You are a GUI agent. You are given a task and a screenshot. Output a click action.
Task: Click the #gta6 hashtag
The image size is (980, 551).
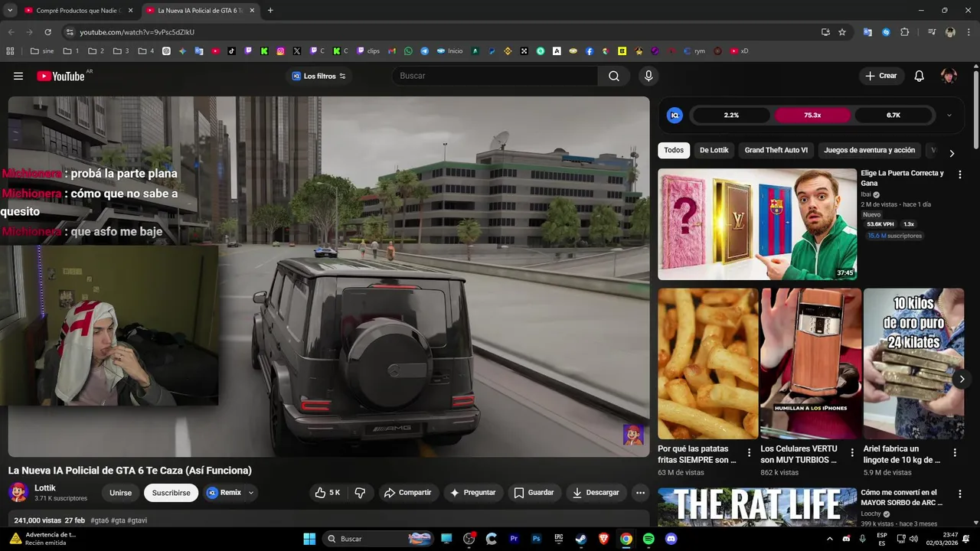pyautogui.click(x=100, y=520)
